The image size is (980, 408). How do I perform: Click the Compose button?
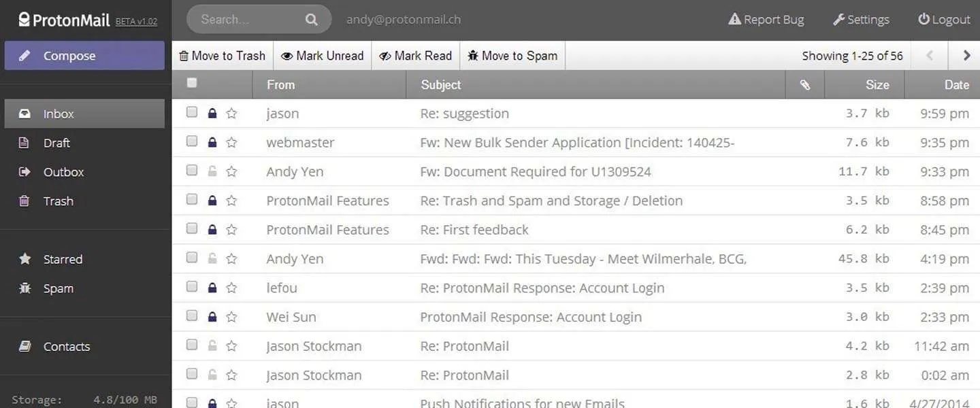84,55
